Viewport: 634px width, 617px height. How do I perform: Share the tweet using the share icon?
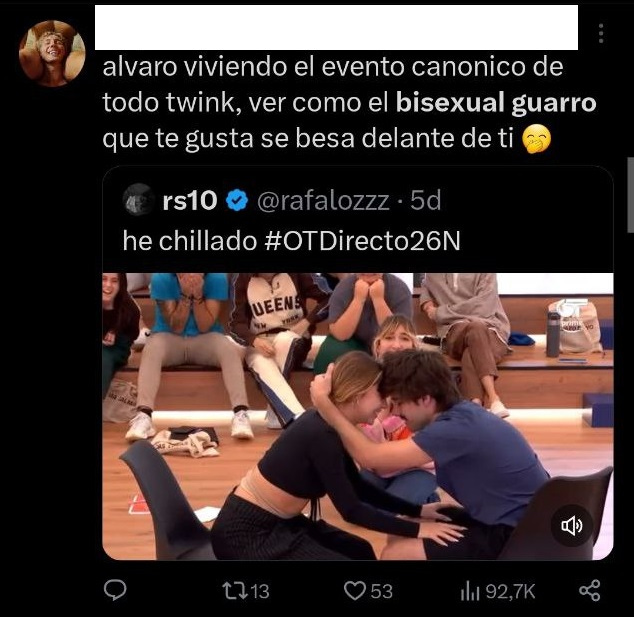(590, 590)
